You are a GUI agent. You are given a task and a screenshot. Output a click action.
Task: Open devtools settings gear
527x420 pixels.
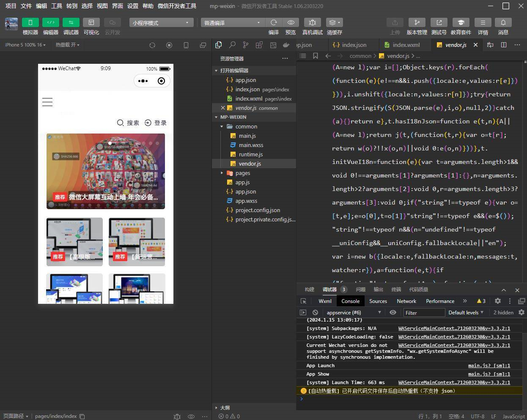point(498,301)
